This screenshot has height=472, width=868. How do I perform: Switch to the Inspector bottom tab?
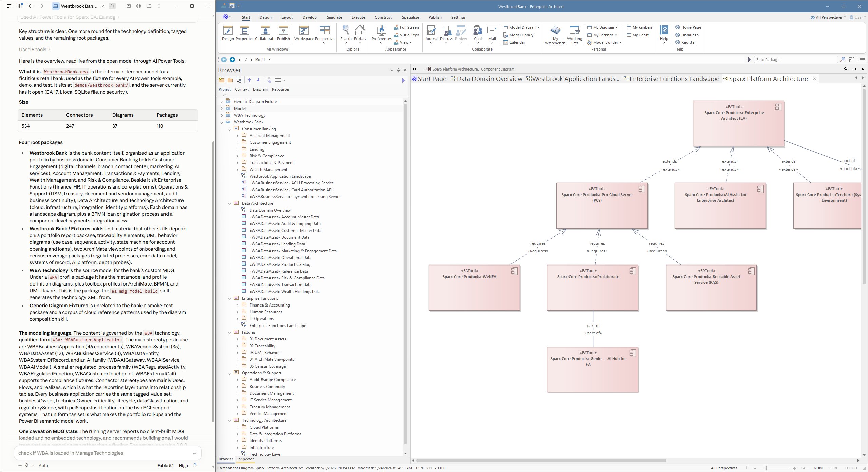(x=246, y=459)
